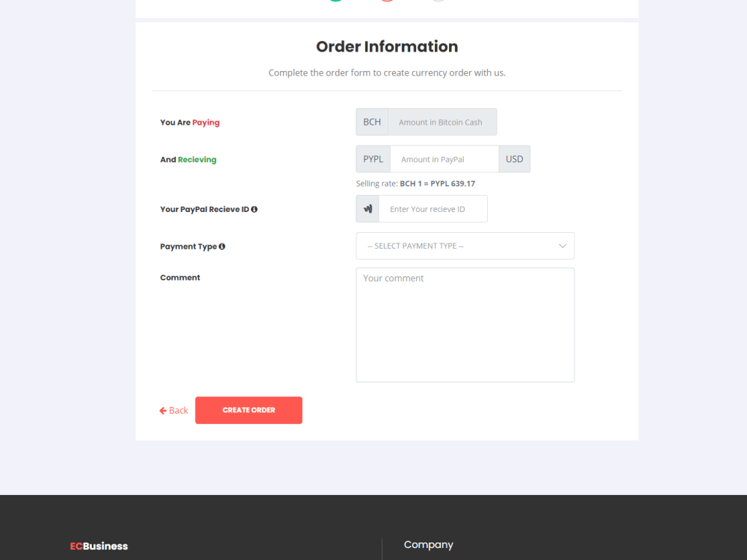This screenshot has width=747, height=560.
Task: Open the Select Payment Type dropdown
Action: click(x=465, y=246)
